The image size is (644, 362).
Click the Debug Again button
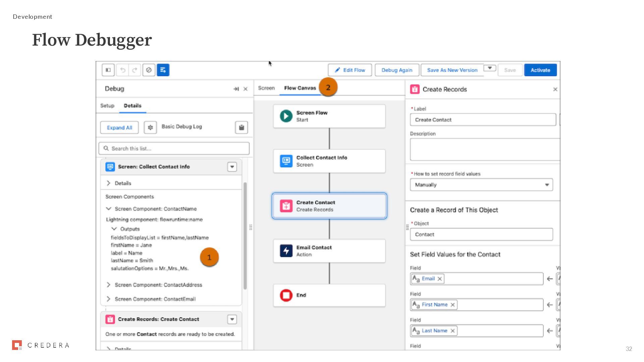(x=397, y=70)
